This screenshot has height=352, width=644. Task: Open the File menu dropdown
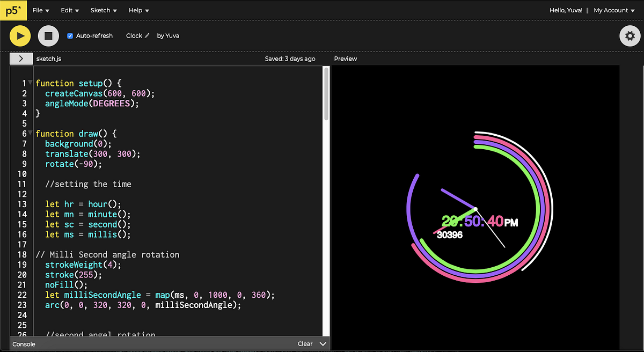point(41,10)
